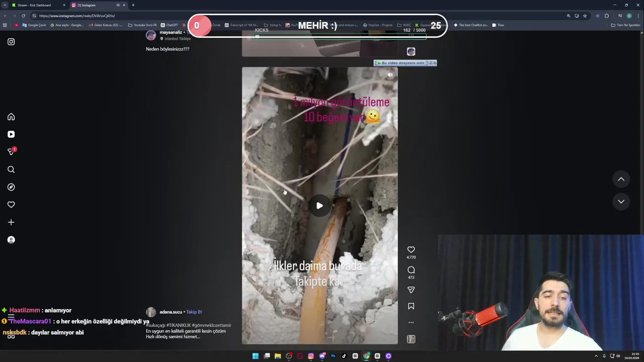The height and width of the screenshot is (362, 644).
Task: Toggle the microphone icon in system tray
Action: [x=604, y=356]
